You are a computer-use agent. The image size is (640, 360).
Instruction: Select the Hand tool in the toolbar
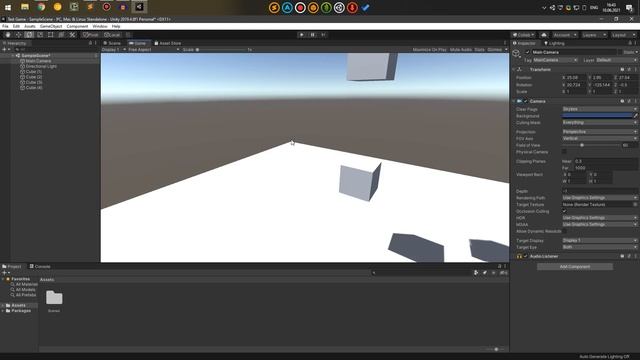(x=8, y=35)
